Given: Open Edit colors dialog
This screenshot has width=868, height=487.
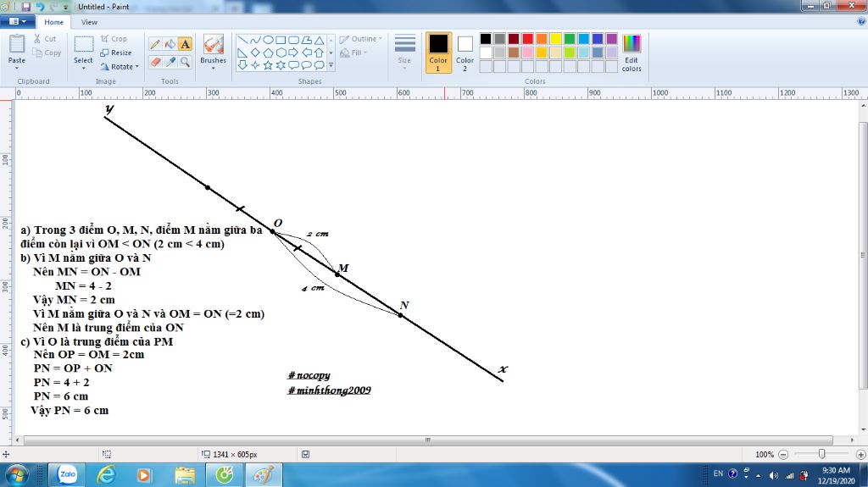Looking at the screenshot, I should tap(632, 53).
